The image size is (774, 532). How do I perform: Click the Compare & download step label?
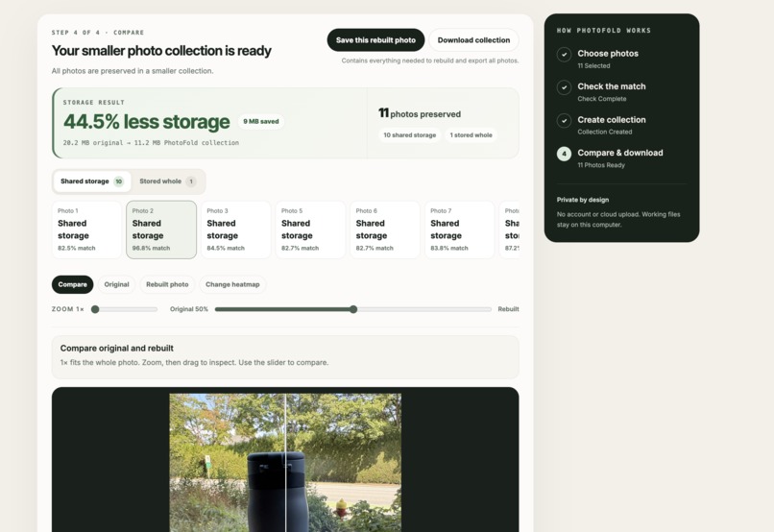click(620, 153)
